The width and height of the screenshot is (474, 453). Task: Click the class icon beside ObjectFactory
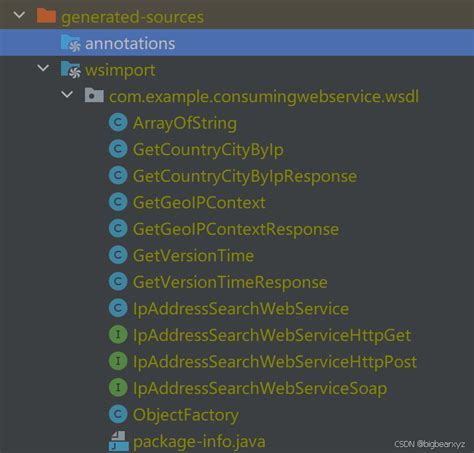pyautogui.click(x=118, y=414)
